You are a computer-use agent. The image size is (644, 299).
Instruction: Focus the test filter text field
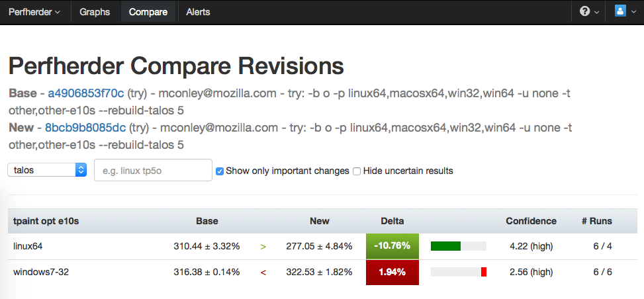[x=153, y=170]
